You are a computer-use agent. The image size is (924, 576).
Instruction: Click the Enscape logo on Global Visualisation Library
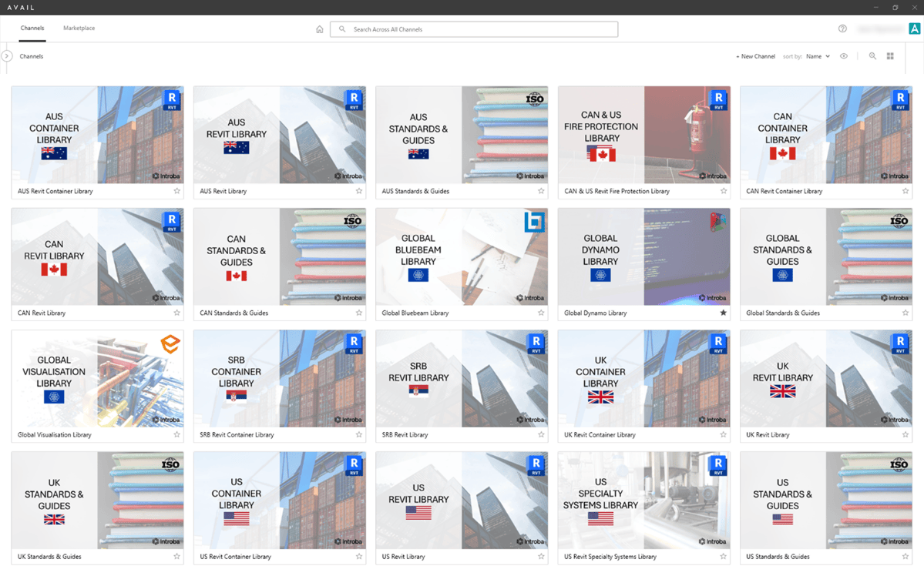(170, 344)
